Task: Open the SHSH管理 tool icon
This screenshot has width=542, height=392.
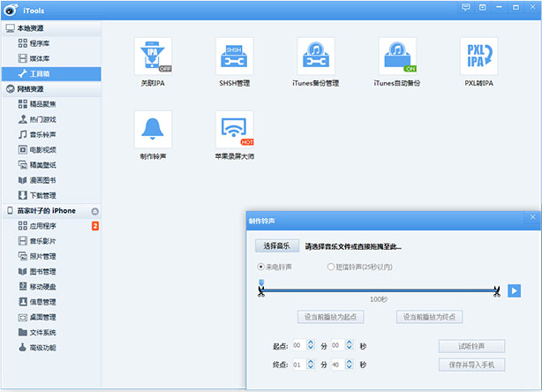Action: point(234,57)
